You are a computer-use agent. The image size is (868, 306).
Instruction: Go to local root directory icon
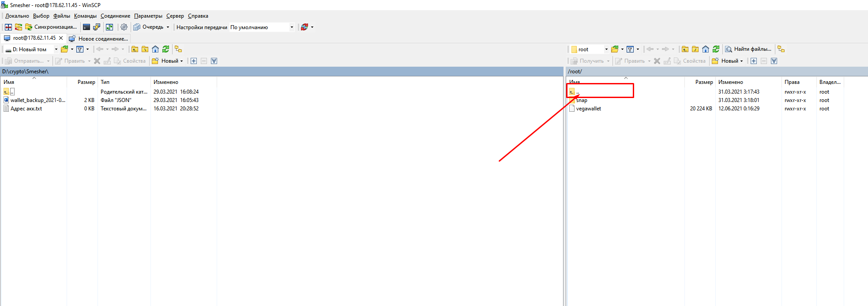[x=145, y=49]
